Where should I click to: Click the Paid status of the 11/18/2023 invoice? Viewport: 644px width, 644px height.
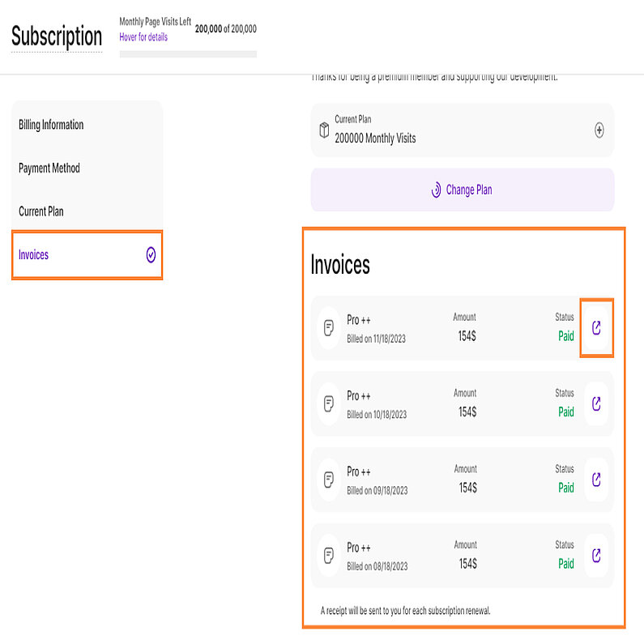[x=565, y=336]
